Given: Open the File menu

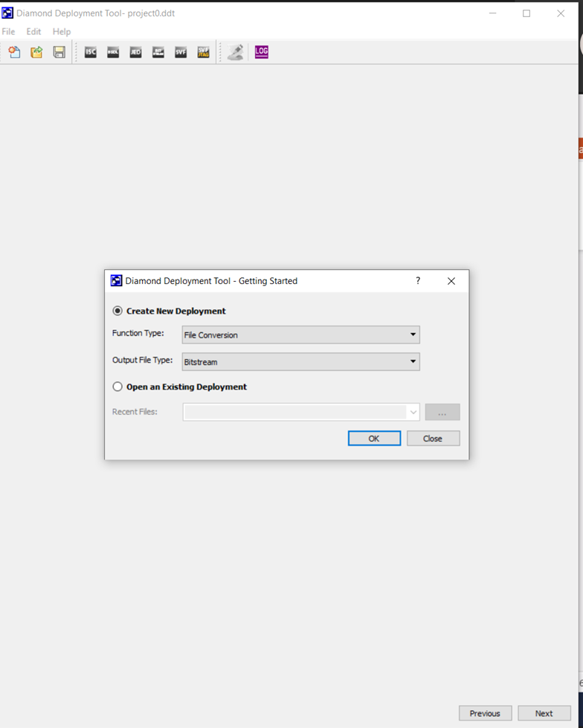Looking at the screenshot, I should pos(8,31).
